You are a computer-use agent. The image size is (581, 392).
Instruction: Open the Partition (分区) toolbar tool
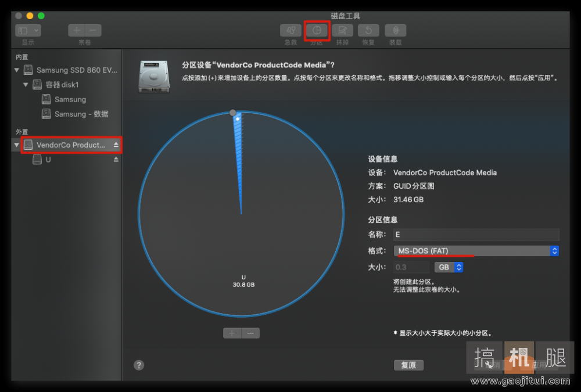[x=317, y=30]
